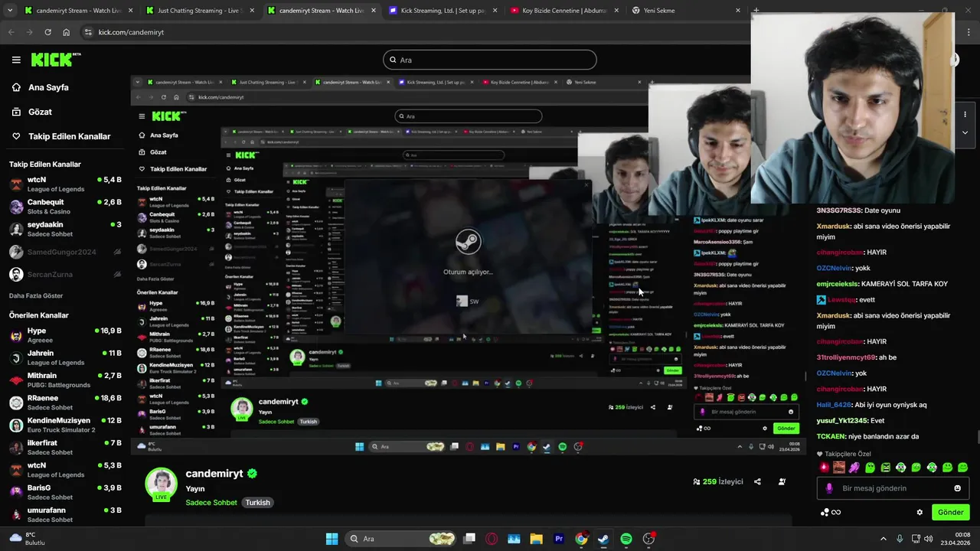Click the Kick logo in header
Image resolution: width=980 pixels, height=551 pixels.
[56, 60]
